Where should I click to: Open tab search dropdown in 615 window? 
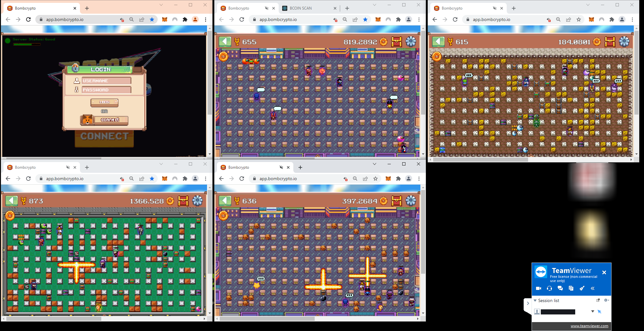[x=588, y=5]
